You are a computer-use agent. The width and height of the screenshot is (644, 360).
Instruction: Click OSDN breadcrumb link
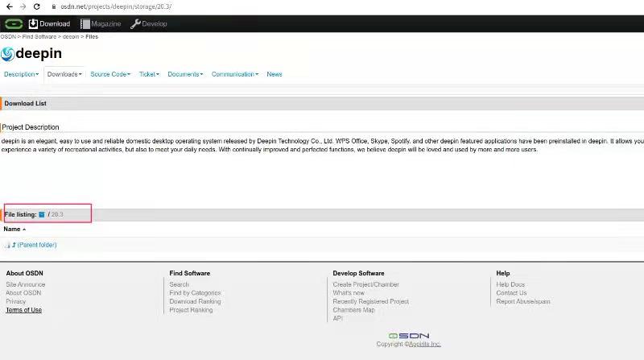[x=8, y=36]
